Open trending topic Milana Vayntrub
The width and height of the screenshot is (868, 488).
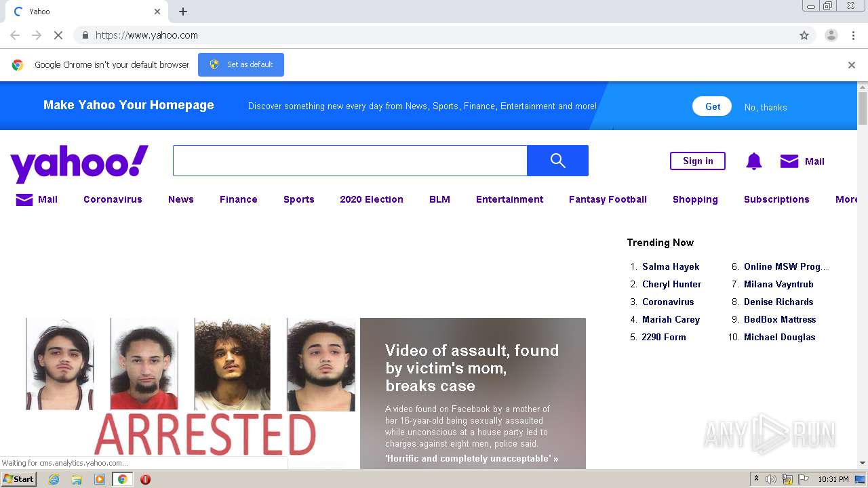[x=778, y=284]
